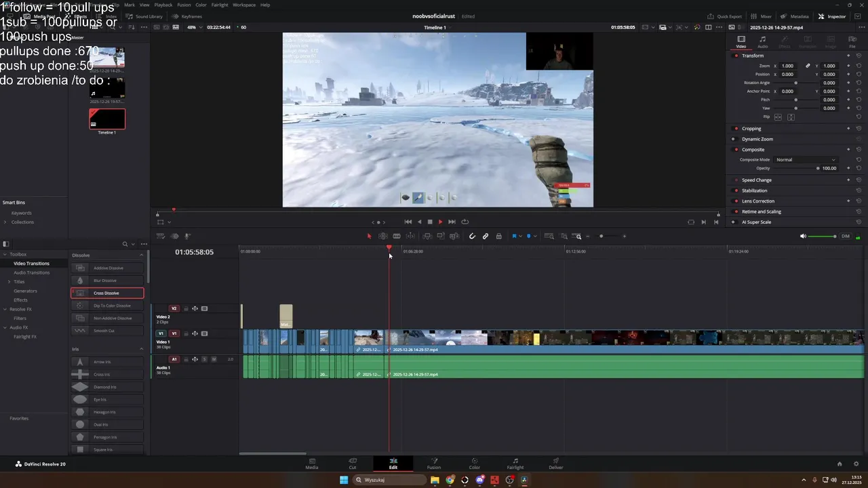Solo Audio 1 track with S button
This screenshot has height=488, width=868.
coord(204,359)
